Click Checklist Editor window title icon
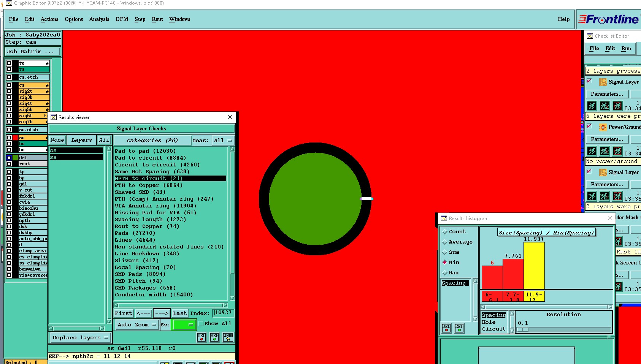 click(x=590, y=36)
